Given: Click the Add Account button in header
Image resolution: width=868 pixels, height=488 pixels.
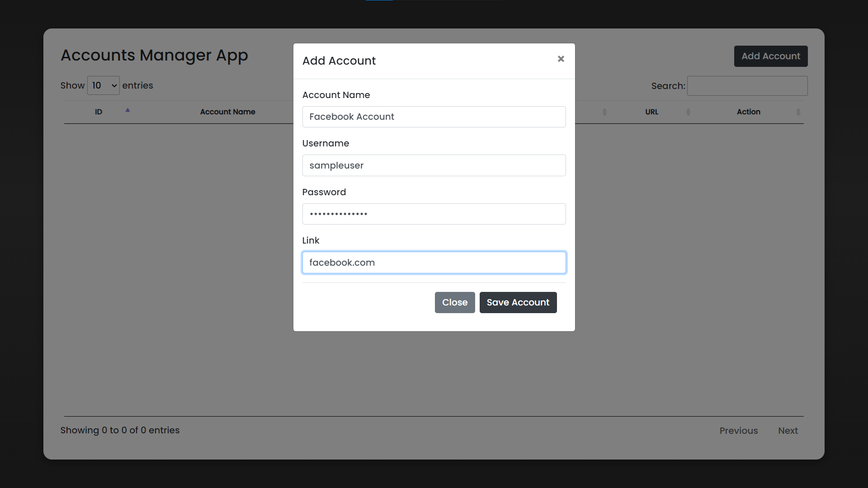Looking at the screenshot, I should click(771, 56).
